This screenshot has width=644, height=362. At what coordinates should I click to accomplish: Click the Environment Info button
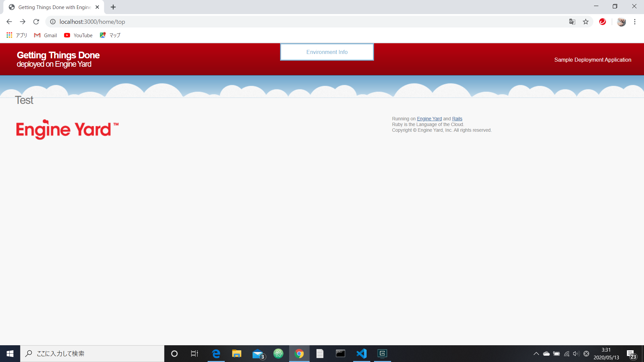(327, 52)
